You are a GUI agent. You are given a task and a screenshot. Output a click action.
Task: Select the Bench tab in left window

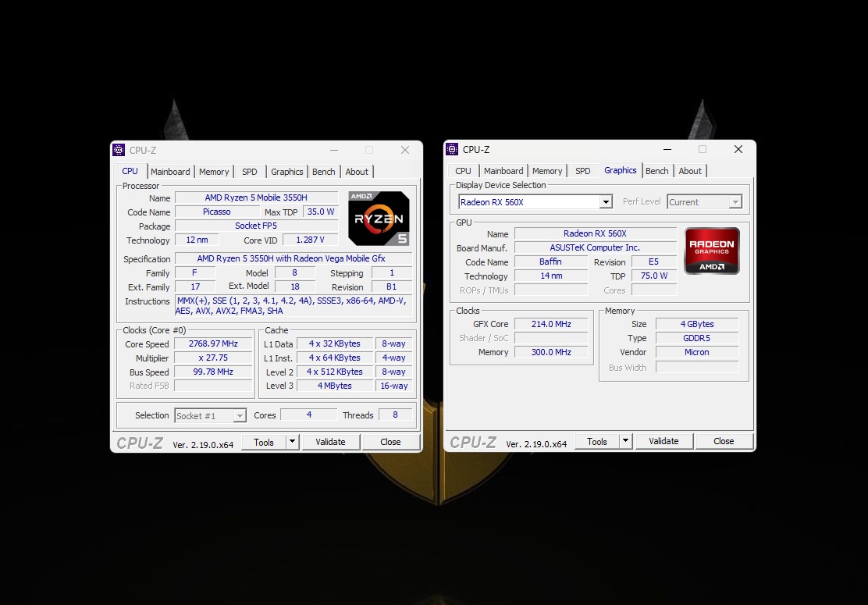point(323,172)
